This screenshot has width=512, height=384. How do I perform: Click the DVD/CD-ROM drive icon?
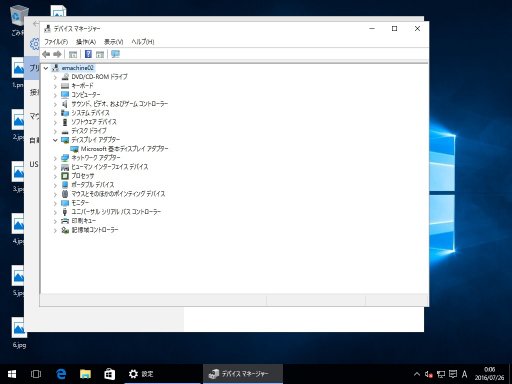[x=65, y=77]
